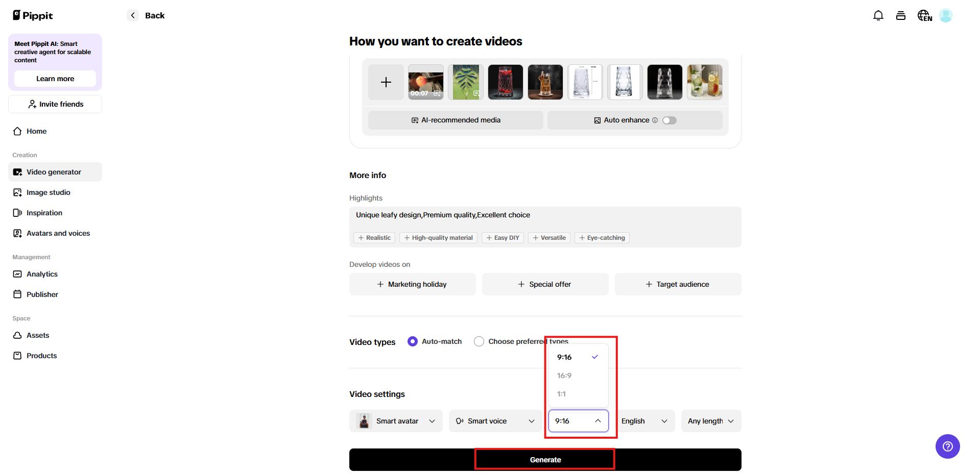Enable the Auto enhance toggle
The height and width of the screenshot is (475, 980).
(669, 120)
